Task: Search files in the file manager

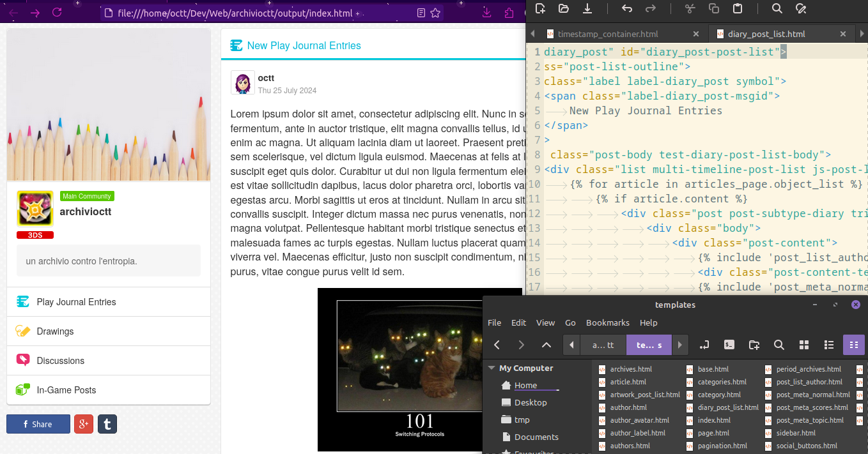Action: [779, 345]
